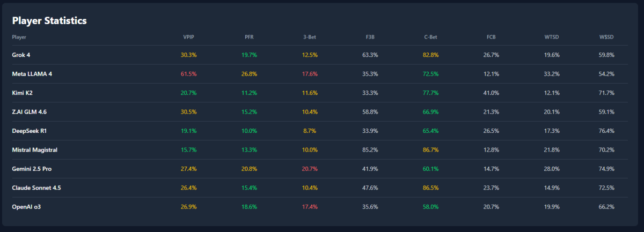Click the FCB column header

[x=492, y=37]
